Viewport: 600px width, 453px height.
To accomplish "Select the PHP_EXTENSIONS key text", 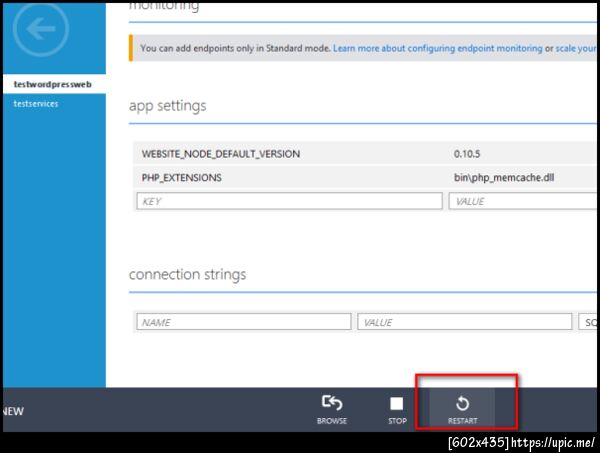I will [x=181, y=178].
